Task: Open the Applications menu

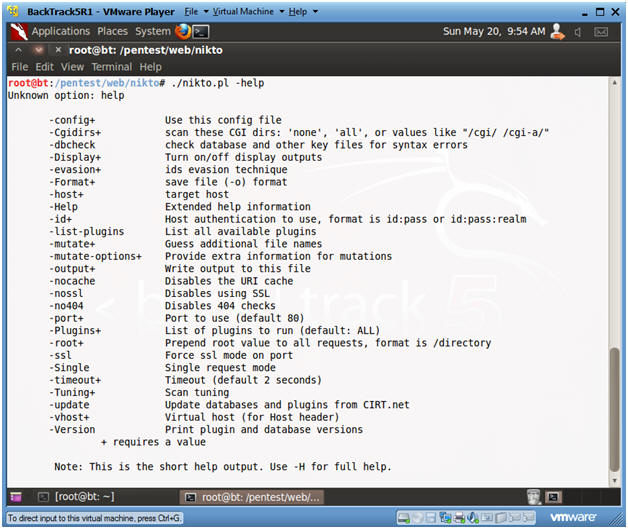Action: 61,31
